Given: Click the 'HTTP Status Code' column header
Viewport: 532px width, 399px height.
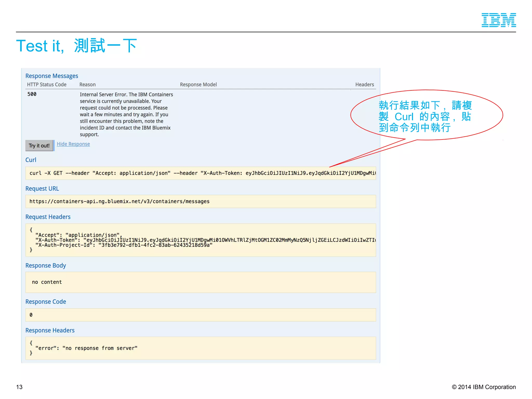Looking at the screenshot, I should (x=47, y=84).
